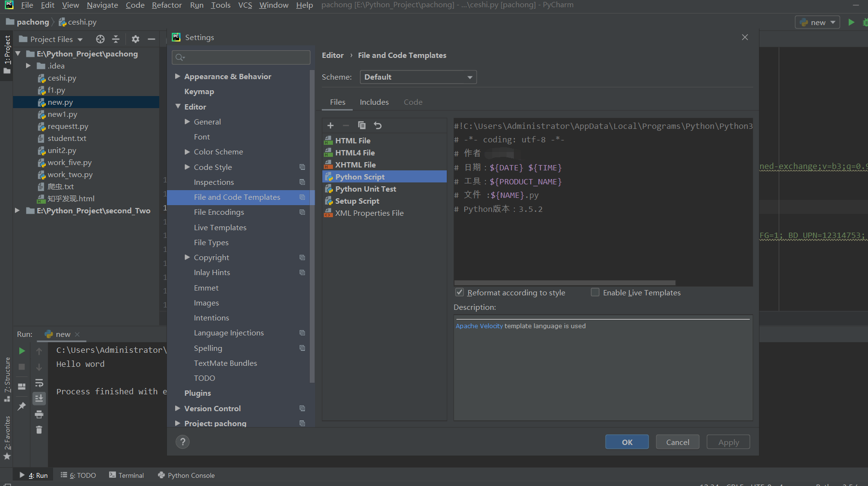Expand Code Style settings node

coord(187,167)
